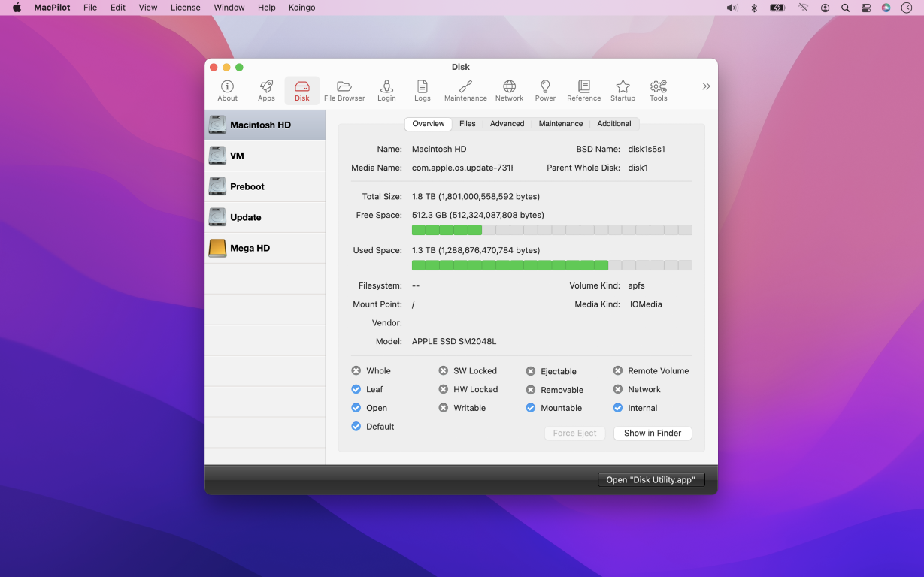Open the MacPilot application menu
Screen dimensions: 924x577
tap(52, 8)
